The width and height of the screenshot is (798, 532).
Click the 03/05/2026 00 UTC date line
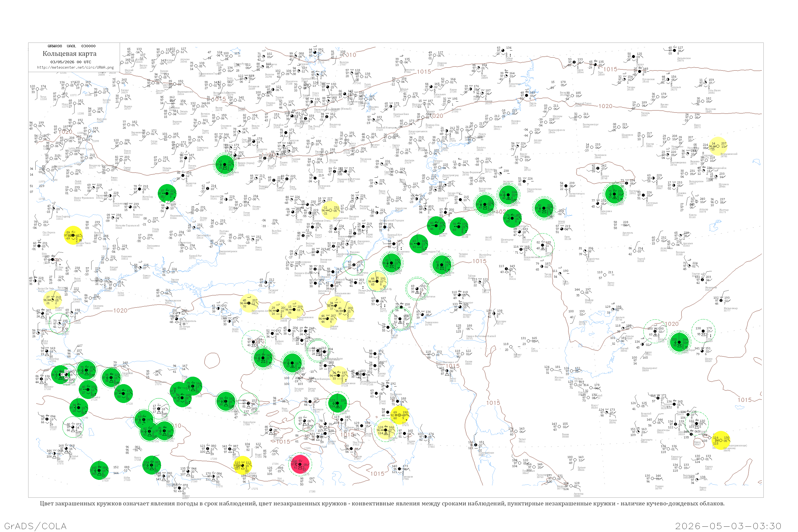point(70,62)
